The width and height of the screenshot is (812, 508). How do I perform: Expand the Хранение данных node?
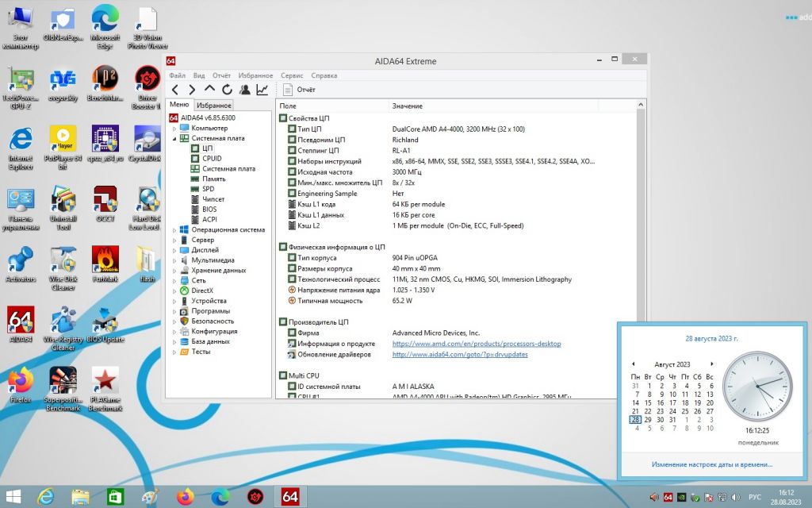point(174,270)
